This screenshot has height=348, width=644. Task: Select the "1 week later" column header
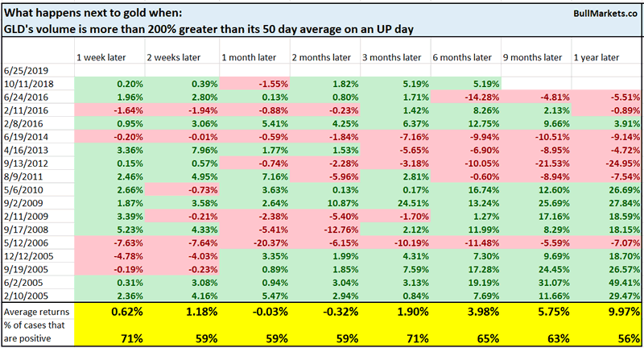[x=101, y=58]
